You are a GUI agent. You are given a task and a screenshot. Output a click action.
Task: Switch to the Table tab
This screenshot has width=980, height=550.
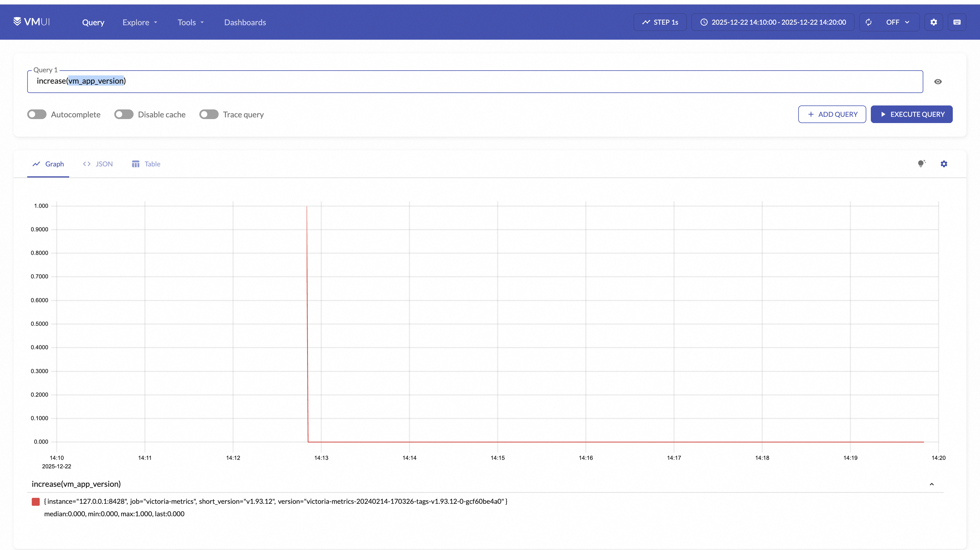(x=146, y=164)
